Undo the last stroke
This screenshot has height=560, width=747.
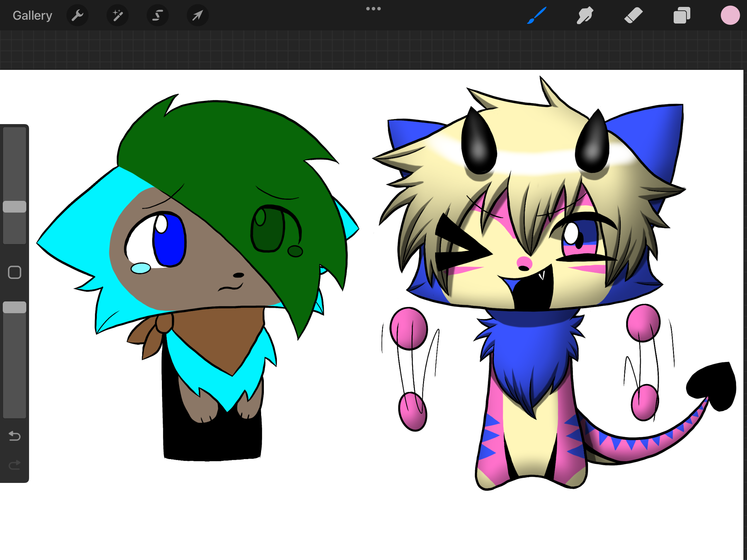(x=15, y=436)
